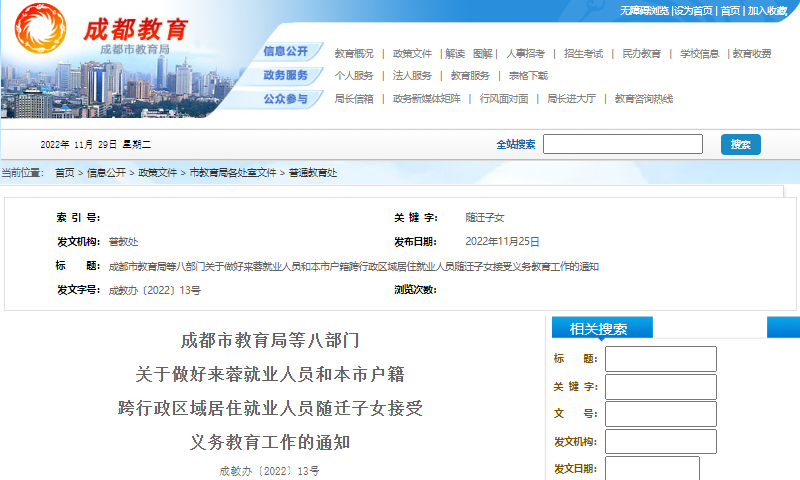Open 解读 link in navigation
The image size is (800, 480).
pyautogui.click(x=455, y=54)
